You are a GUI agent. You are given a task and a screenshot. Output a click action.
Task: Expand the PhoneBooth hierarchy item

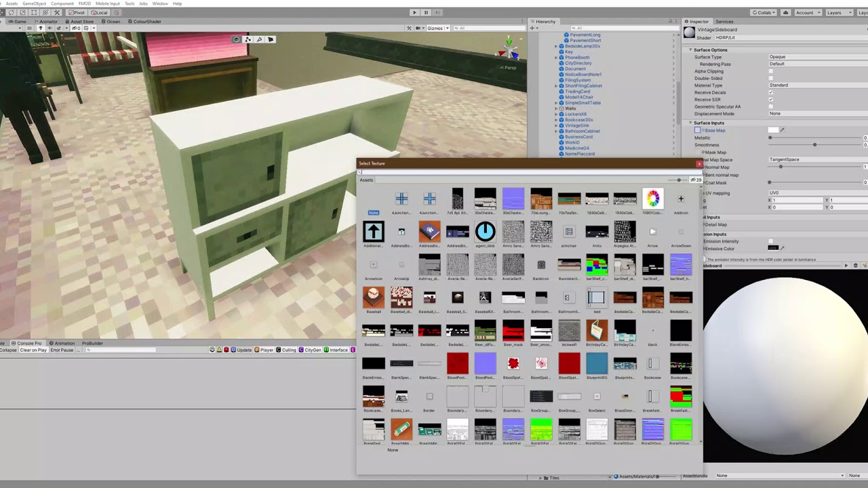(x=557, y=58)
